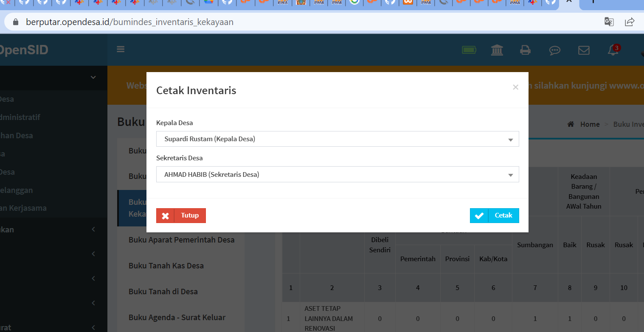Click the Cetak button
The height and width of the screenshot is (332, 644).
[495, 215]
